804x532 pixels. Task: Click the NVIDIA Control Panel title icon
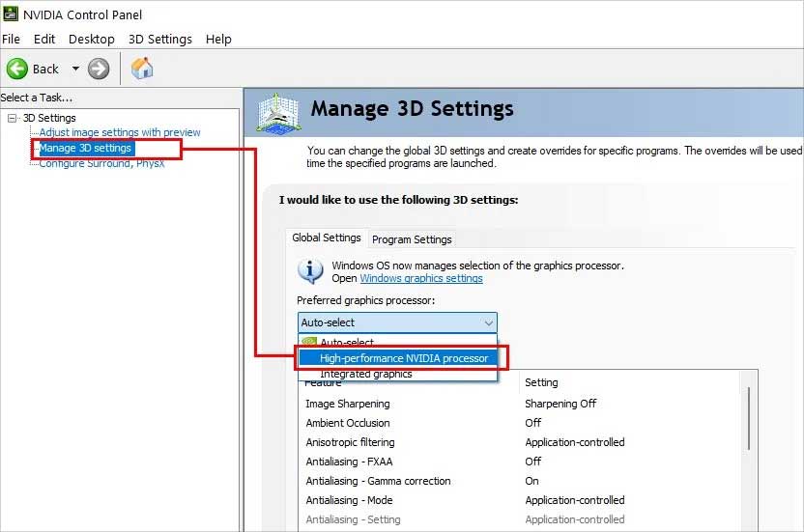click(x=10, y=14)
